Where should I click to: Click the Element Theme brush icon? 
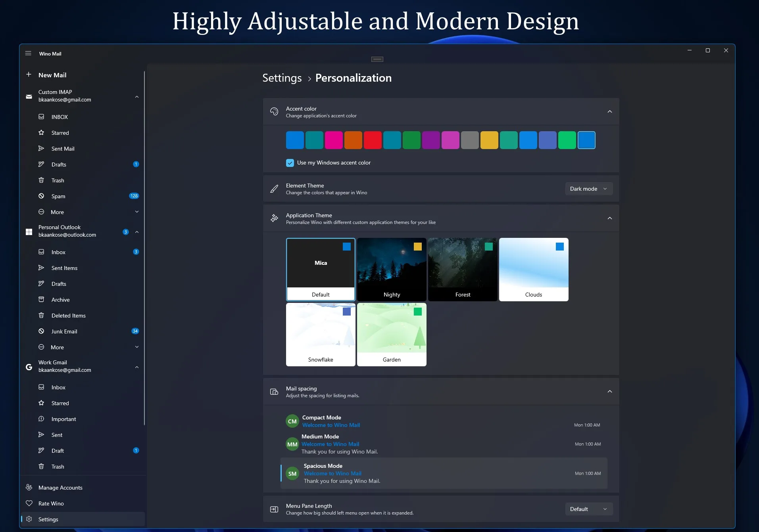(274, 189)
